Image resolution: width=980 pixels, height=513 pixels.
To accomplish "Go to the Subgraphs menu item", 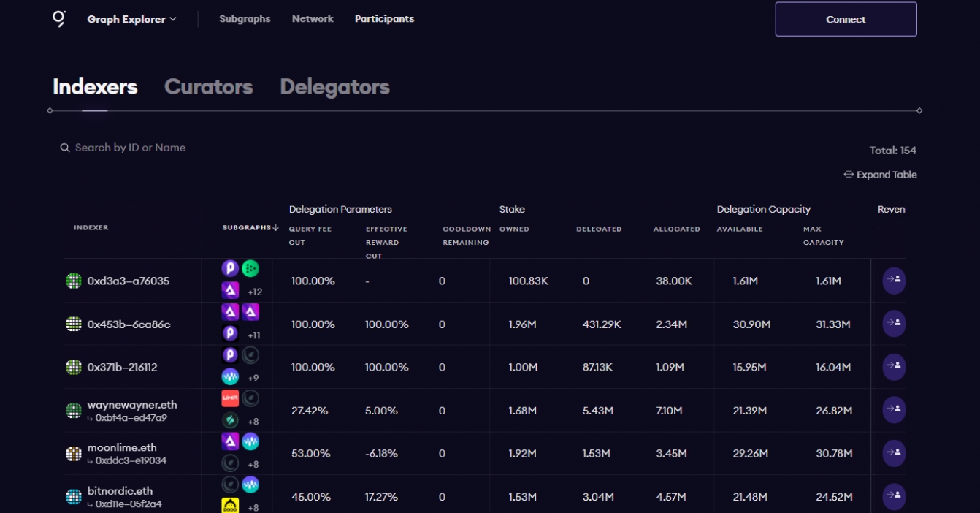I will 245,19.
